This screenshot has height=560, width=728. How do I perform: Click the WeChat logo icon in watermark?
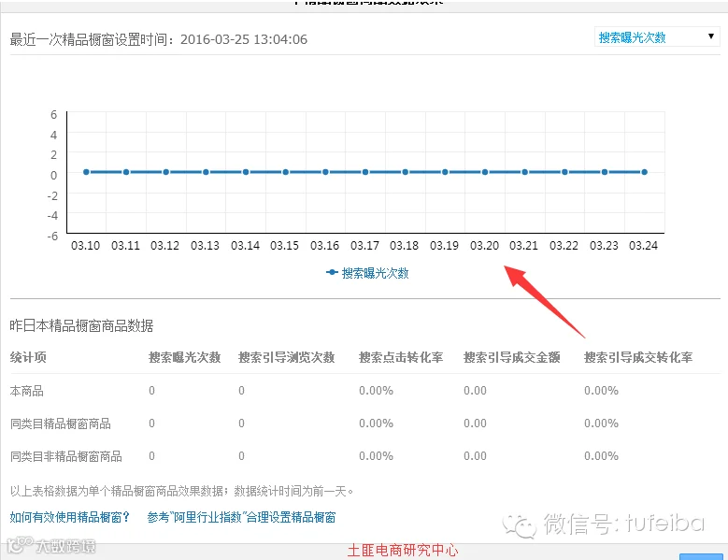(519, 525)
